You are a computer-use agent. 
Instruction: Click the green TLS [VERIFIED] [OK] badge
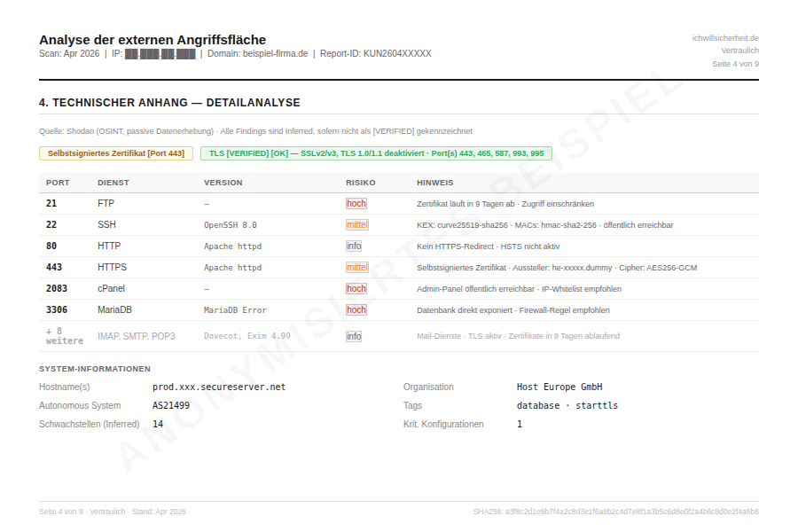[x=376, y=153]
